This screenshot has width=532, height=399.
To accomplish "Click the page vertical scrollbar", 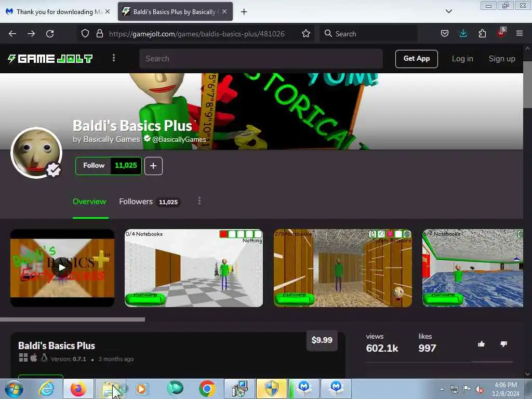I will pos(527,85).
